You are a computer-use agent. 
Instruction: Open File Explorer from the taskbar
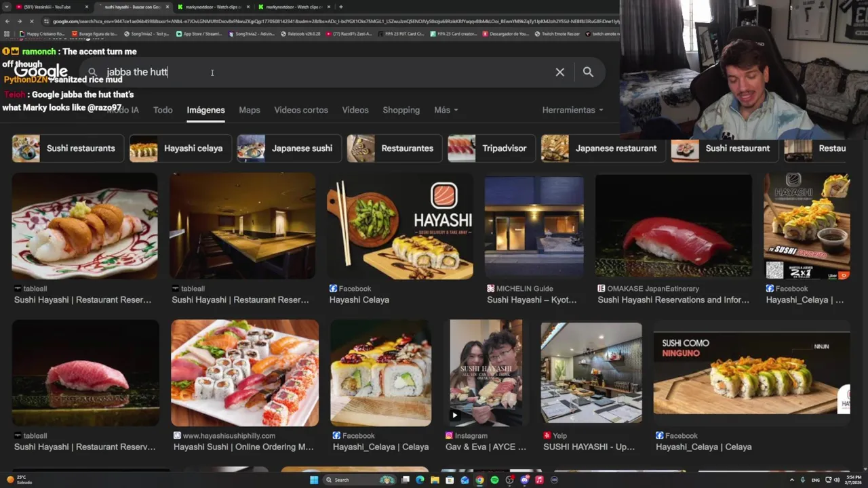point(435,480)
